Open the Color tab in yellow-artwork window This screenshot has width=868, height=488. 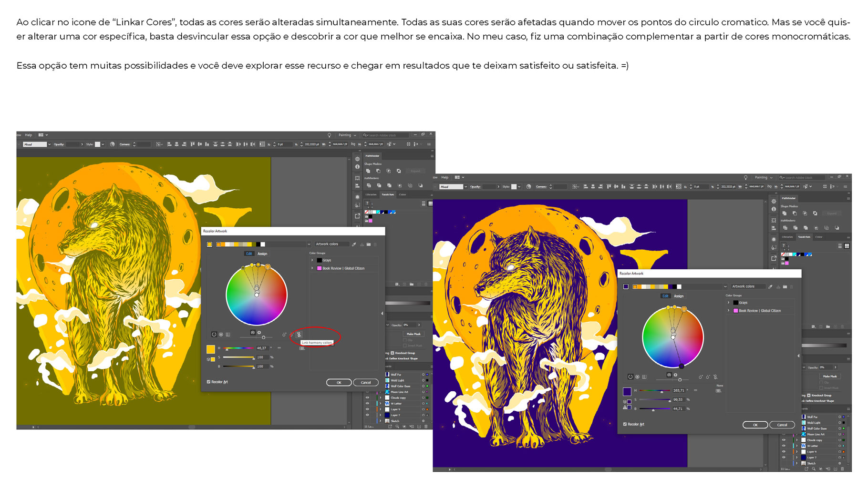point(403,194)
